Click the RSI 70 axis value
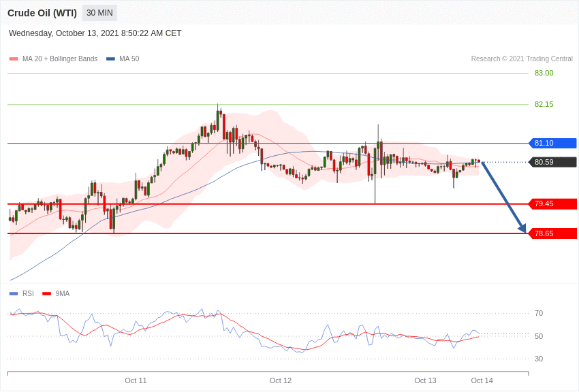 [x=539, y=314]
